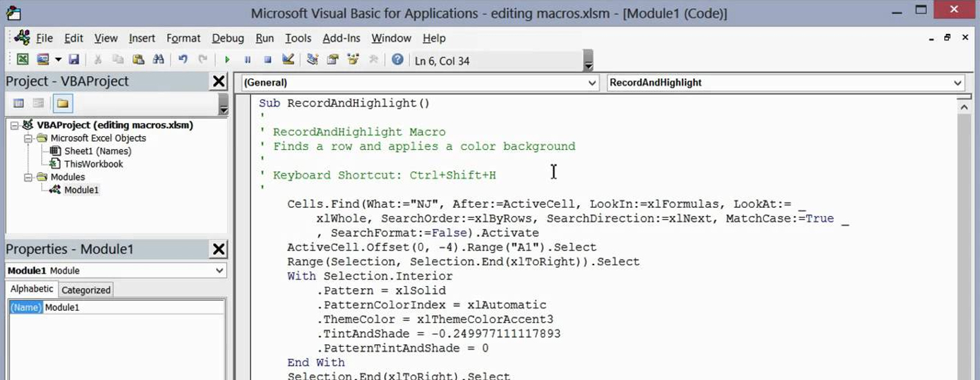Click the Reset stop icon

[x=268, y=60]
